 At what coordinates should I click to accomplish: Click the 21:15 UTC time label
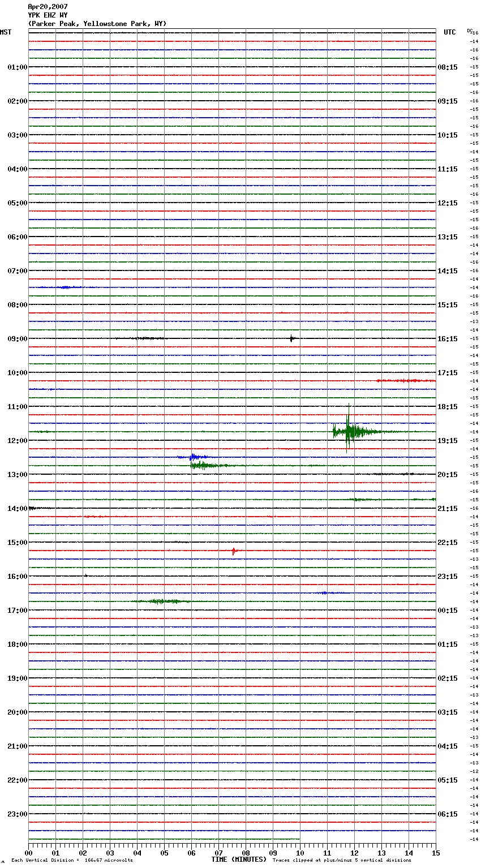448,509
